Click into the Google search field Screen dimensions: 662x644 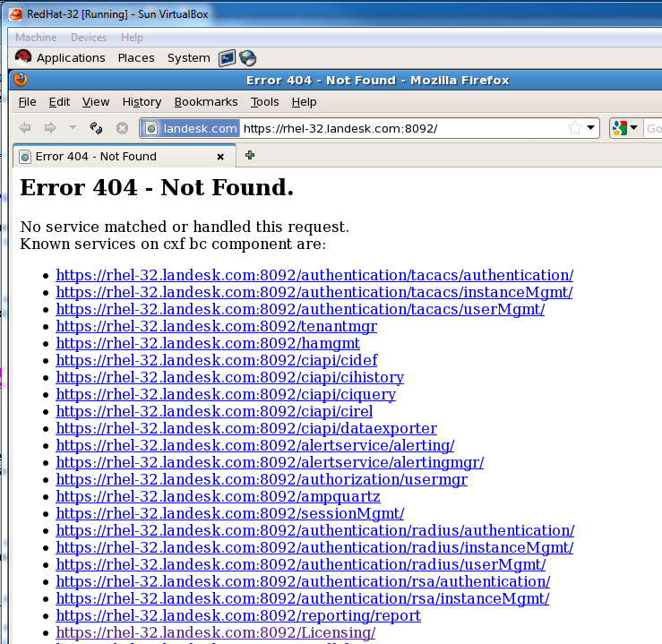(x=653, y=128)
